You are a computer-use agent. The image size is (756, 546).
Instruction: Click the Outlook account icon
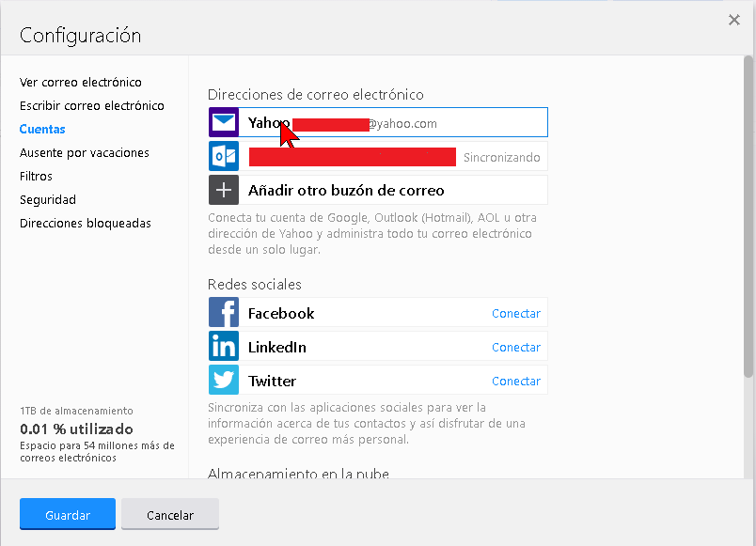tap(224, 156)
